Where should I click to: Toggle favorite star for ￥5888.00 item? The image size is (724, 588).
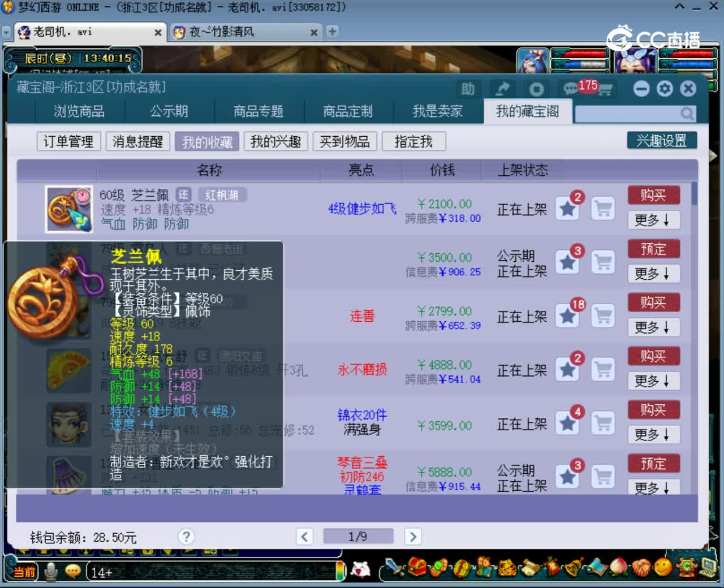[567, 477]
